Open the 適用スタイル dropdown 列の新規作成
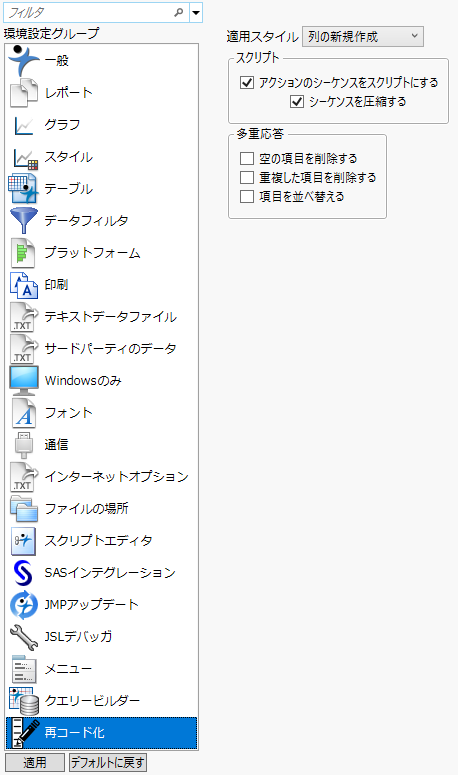The height and width of the screenshot is (775, 458). pyautogui.click(x=363, y=36)
